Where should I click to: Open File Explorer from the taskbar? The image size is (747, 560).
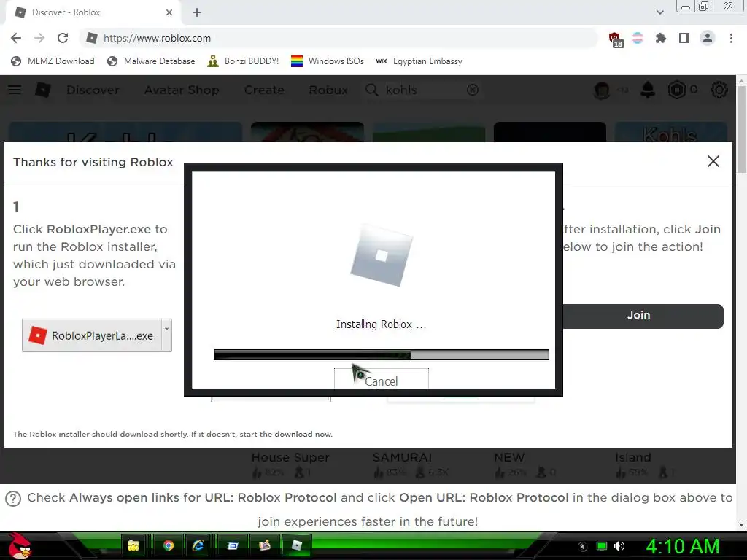pos(133,545)
